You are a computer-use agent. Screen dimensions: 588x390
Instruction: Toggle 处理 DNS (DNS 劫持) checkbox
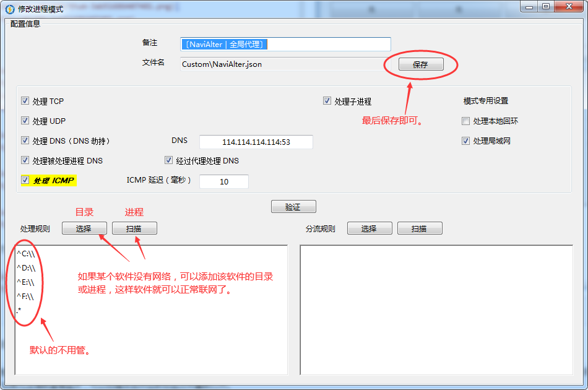[x=25, y=141]
